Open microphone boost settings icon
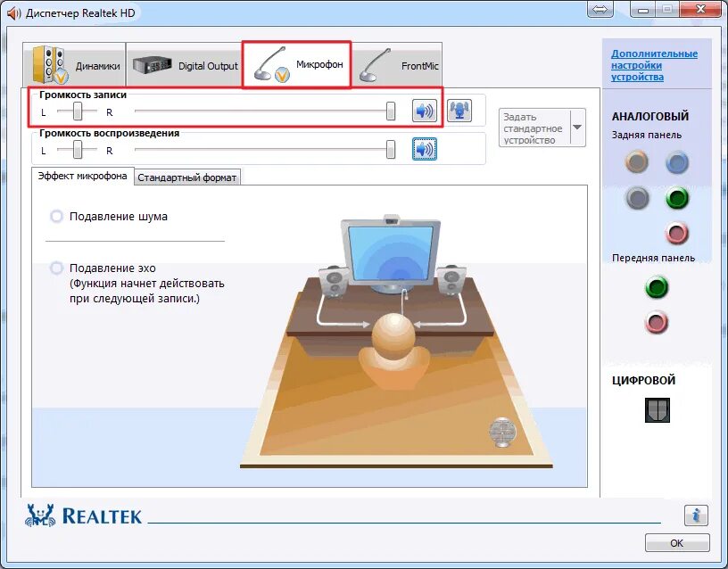This screenshot has height=569, width=728. (x=459, y=111)
